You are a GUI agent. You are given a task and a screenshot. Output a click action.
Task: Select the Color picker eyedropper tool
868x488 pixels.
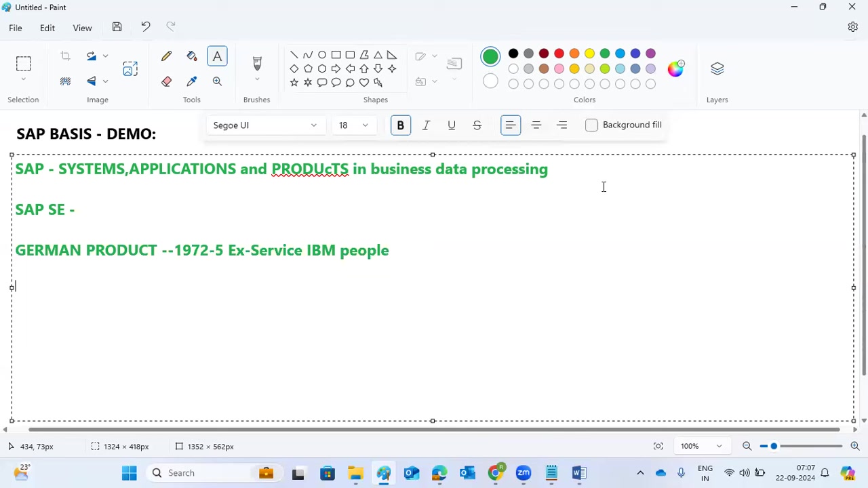[192, 81]
